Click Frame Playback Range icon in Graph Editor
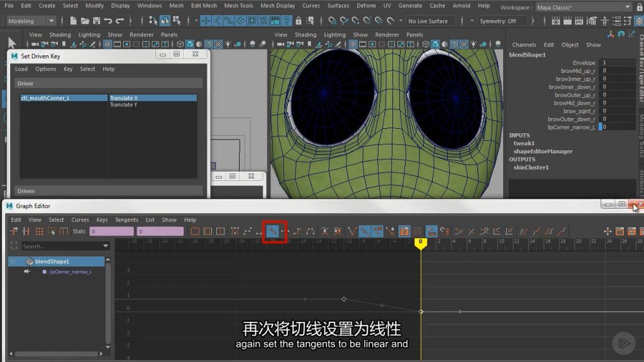 coord(208,231)
